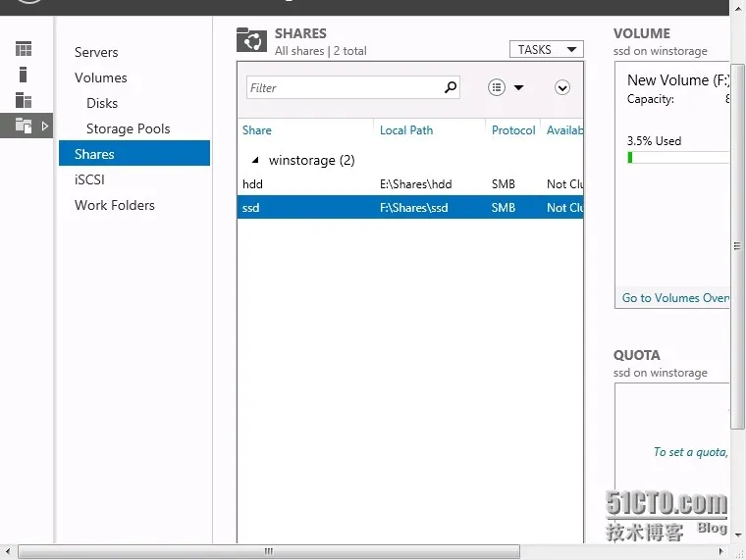This screenshot has height=560, width=746.
Task: Select the hdd share row
Action: click(x=410, y=184)
